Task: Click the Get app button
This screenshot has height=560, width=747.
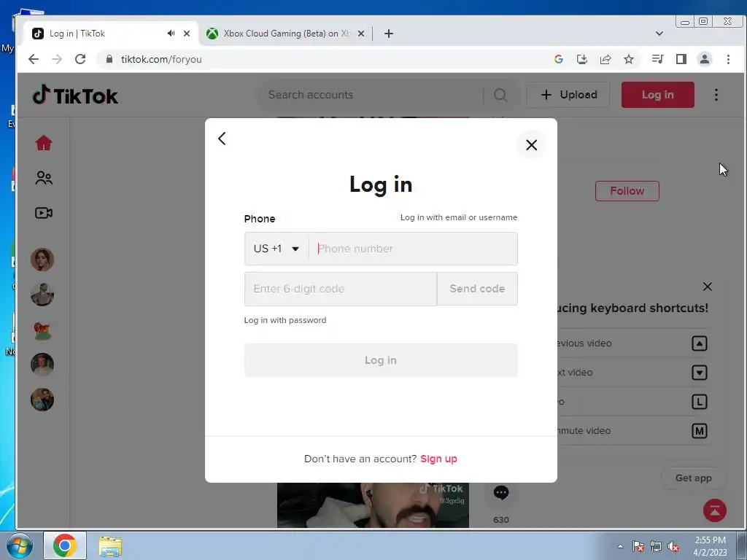Action: pyautogui.click(x=693, y=478)
